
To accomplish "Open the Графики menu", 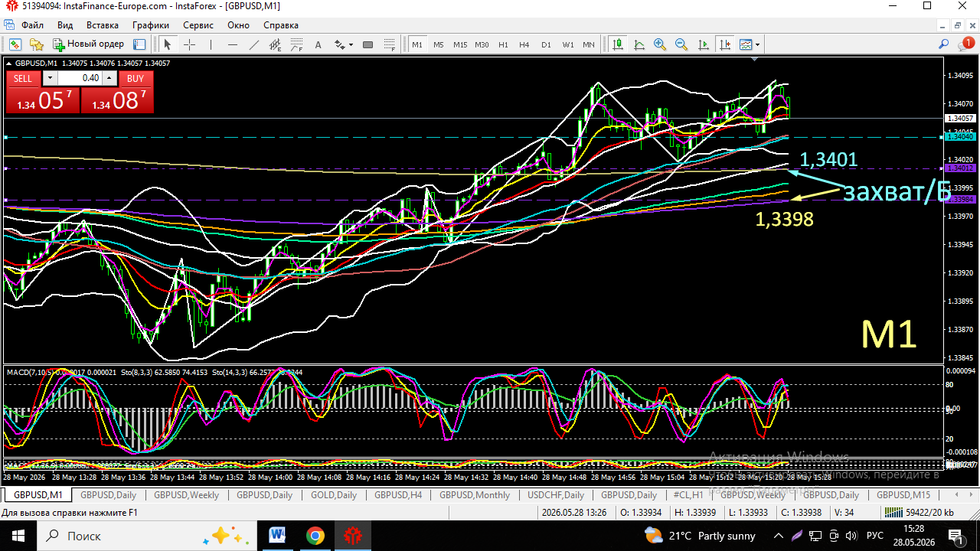I will (151, 25).
